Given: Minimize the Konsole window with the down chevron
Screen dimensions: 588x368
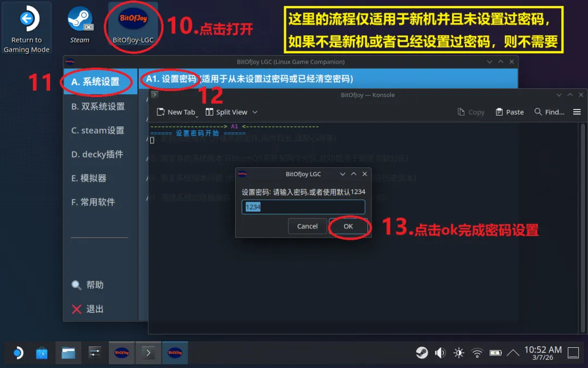Looking at the screenshot, I should point(559,95).
